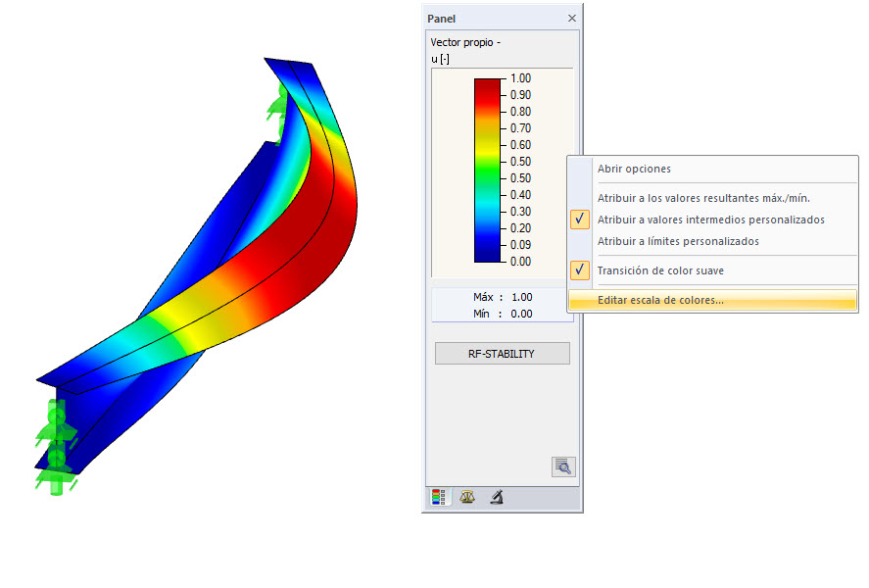
Task: Click the RF-STABILITY button
Action: tap(503, 354)
